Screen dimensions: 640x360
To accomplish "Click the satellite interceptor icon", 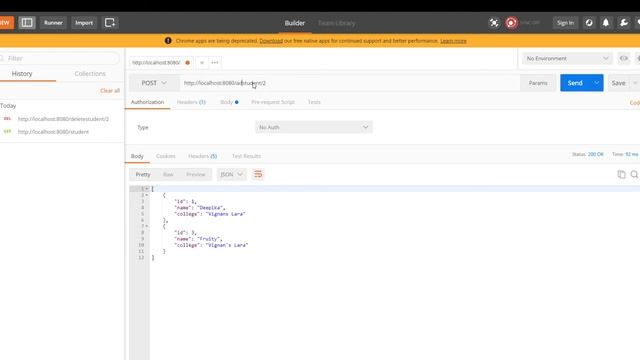I will (x=494, y=23).
